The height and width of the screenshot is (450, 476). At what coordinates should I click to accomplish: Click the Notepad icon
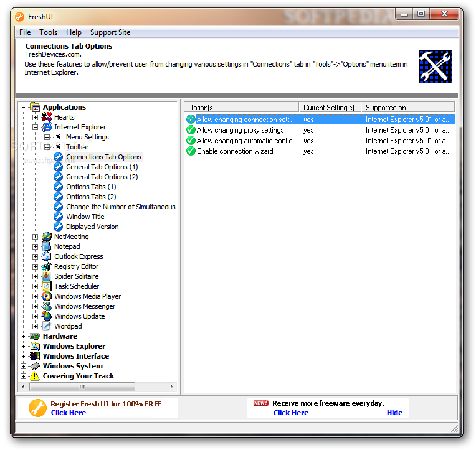(47, 246)
